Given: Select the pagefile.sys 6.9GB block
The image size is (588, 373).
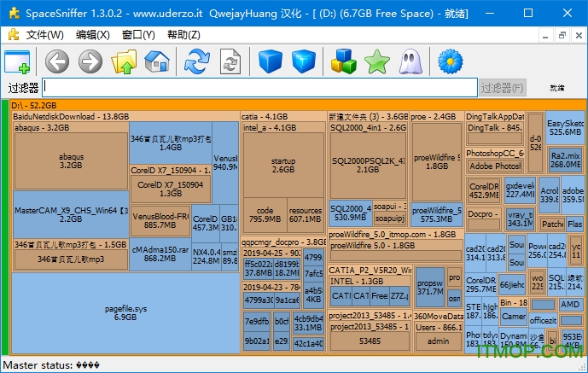Looking at the screenshot, I should tap(125, 313).
